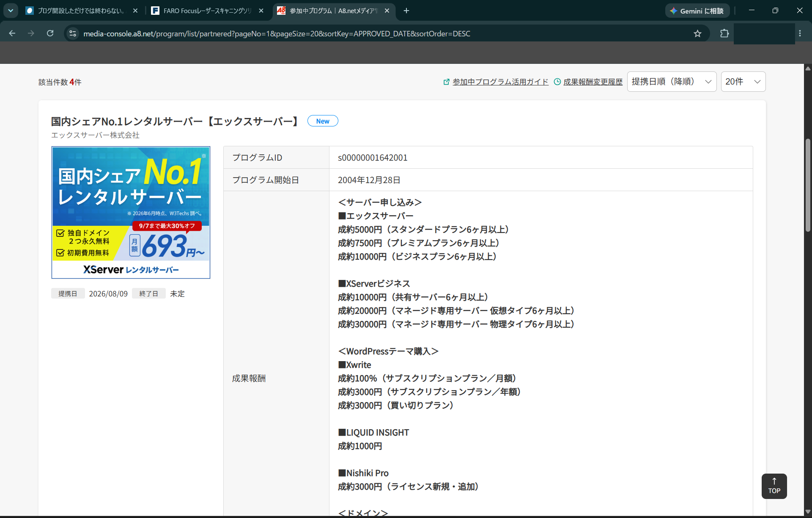Image resolution: width=812 pixels, height=518 pixels.
Task: Click program ID s00000001642001
Action: click(x=373, y=158)
